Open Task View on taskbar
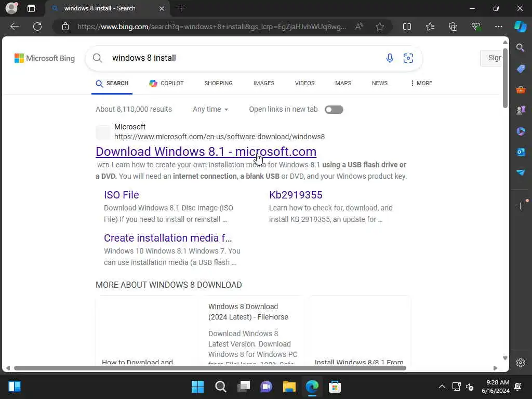The image size is (532, 399). pos(243,387)
